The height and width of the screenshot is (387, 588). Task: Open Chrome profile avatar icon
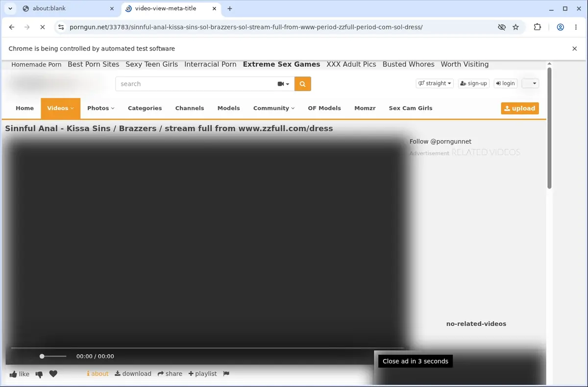click(560, 27)
